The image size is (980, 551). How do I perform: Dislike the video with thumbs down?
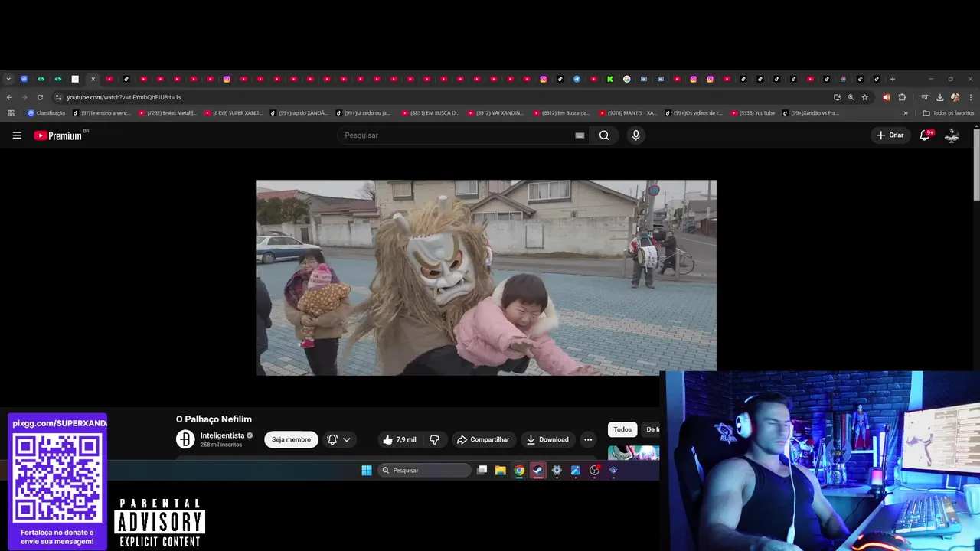pos(434,439)
